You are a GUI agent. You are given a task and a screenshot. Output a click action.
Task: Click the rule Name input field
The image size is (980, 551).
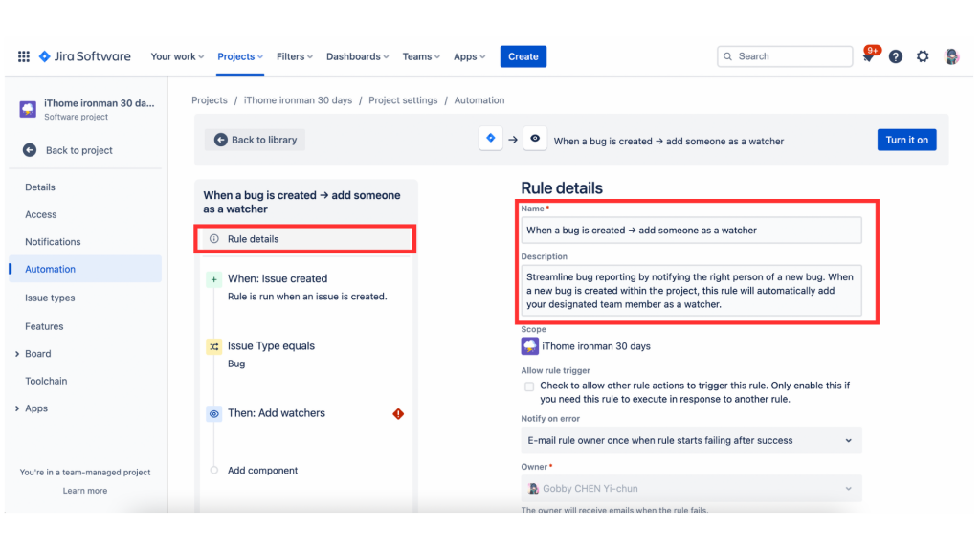click(691, 230)
